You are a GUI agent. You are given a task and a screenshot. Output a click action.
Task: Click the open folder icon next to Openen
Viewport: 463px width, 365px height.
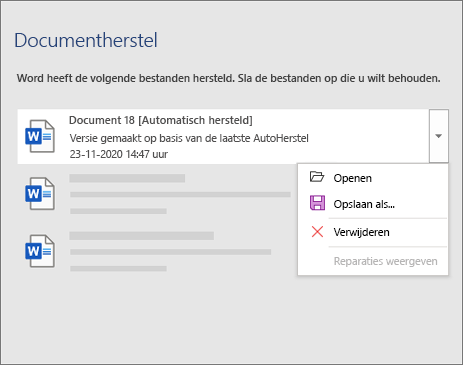click(317, 177)
